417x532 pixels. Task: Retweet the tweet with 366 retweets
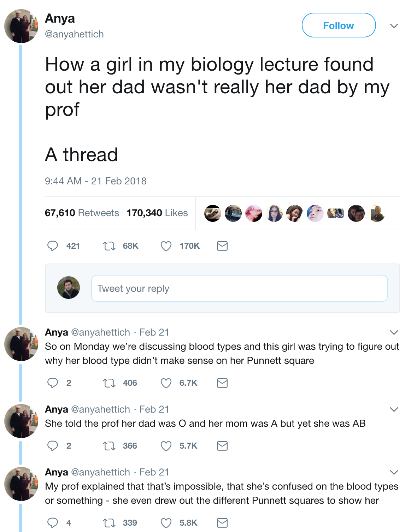pyautogui.click(x=109, y=446)
